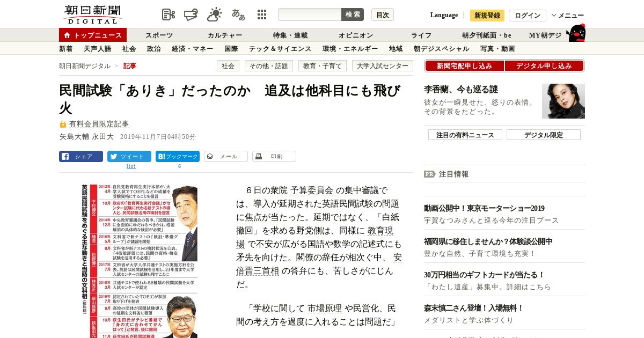Open the tweet list link

[131, 166]
